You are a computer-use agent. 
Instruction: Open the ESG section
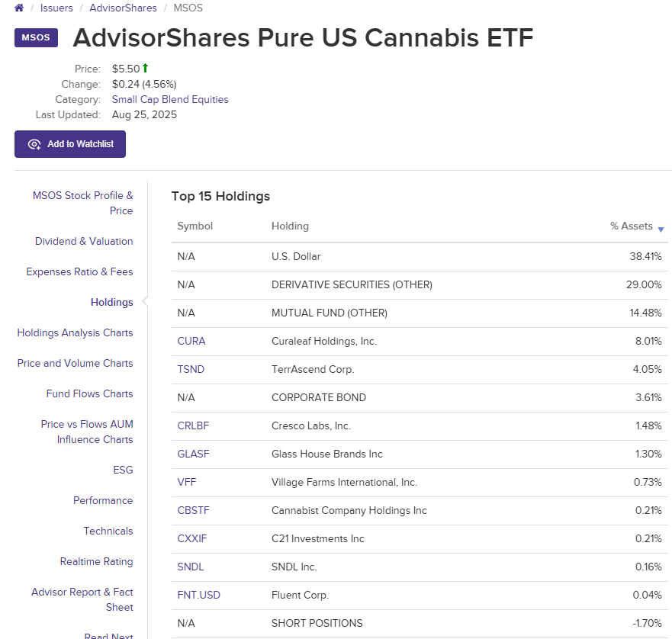(123, 470)
